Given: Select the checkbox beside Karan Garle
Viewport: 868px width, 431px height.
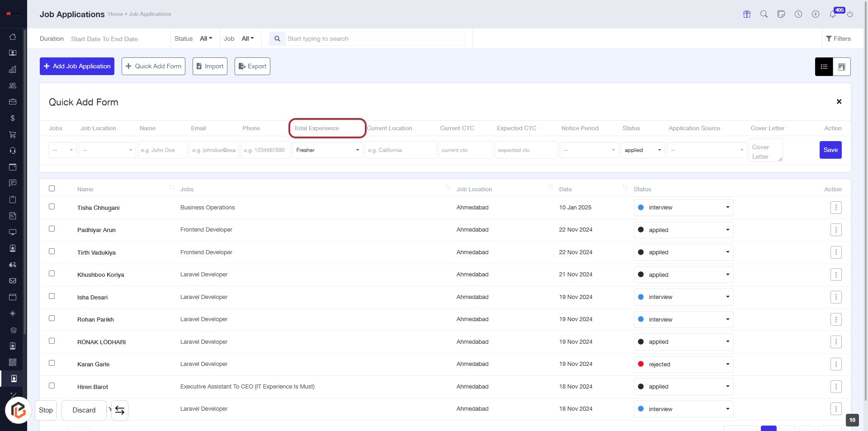Looking at the screenshot, I should (x=52, y=363).
